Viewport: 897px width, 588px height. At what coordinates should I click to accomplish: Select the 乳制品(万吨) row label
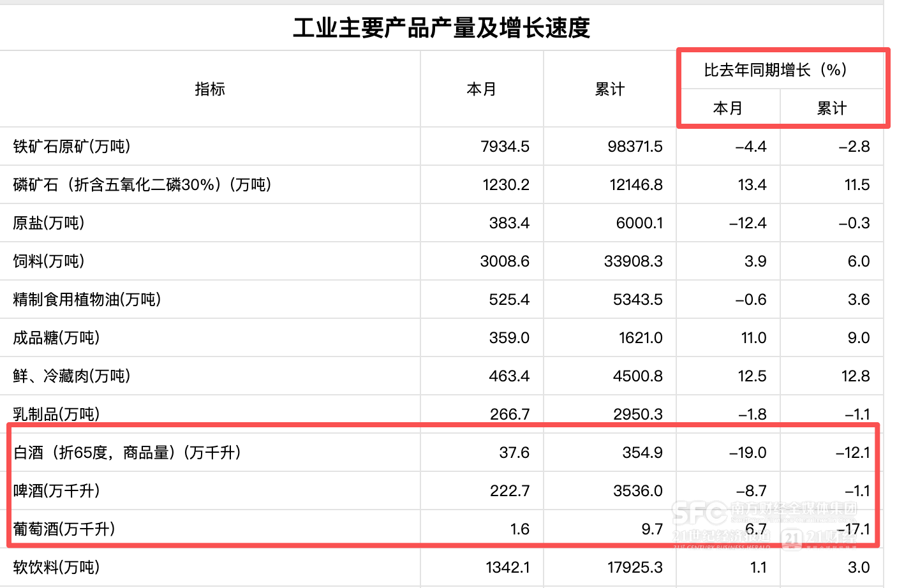[x=56, y=414]
